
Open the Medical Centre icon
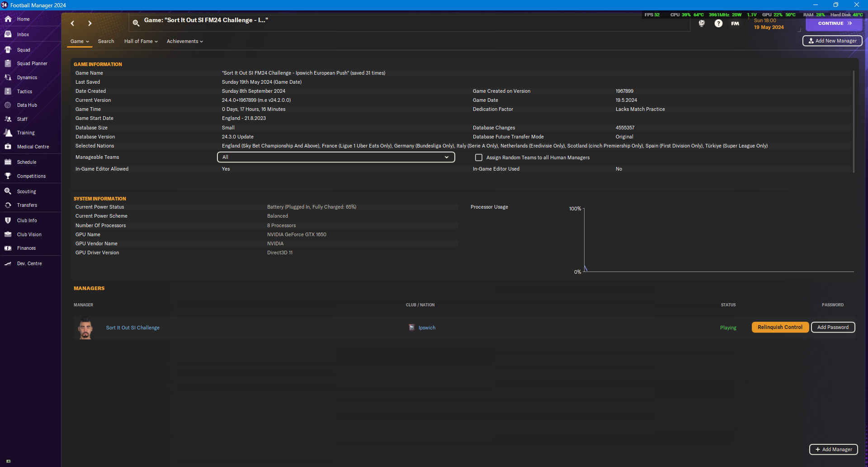[x=8, y=147]
